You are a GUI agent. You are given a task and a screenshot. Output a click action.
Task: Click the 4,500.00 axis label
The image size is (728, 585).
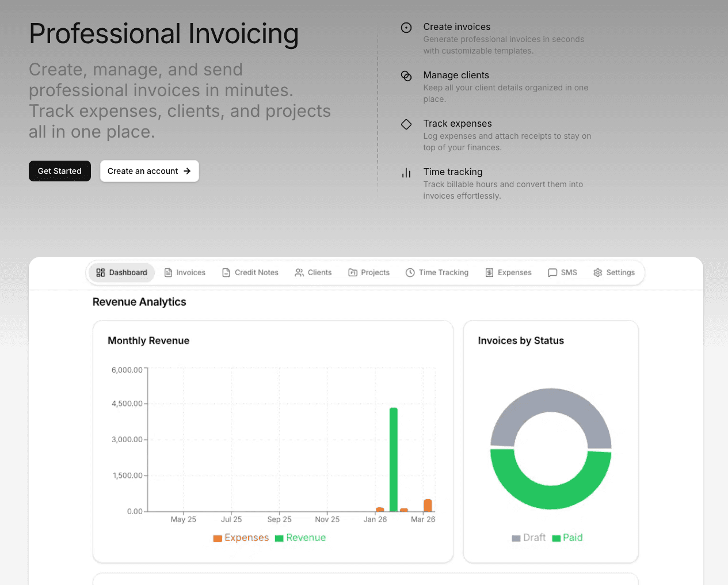pos(127,404)
